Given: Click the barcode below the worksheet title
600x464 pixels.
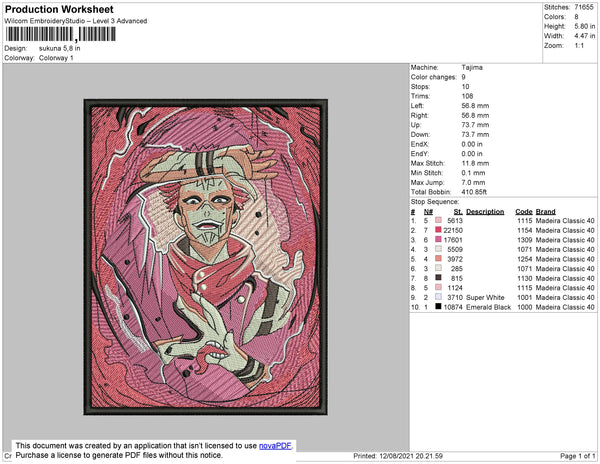Looking at the screenshot, I should click(x=60, y=34).
